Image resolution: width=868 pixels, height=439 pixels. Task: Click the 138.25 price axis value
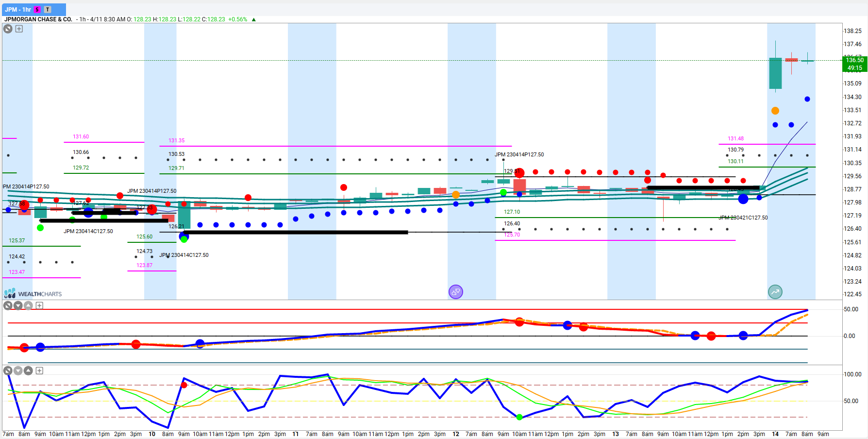(853, 31)
